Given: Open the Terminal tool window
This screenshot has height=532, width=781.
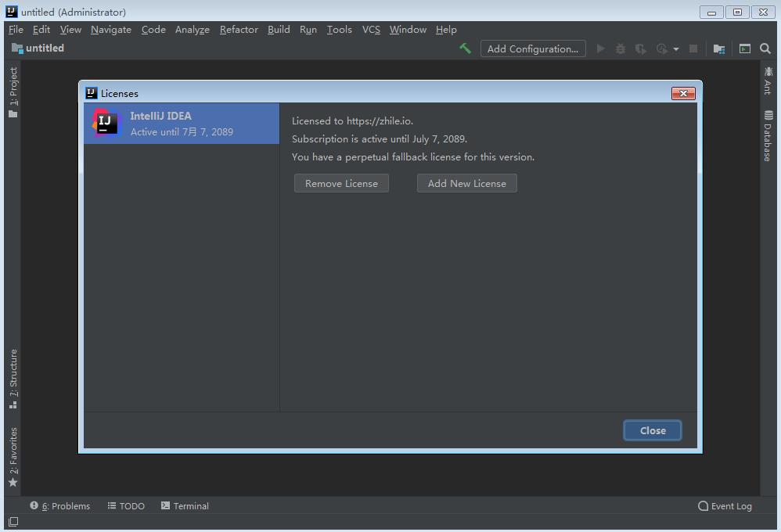Looking at the screenshot, I should pyautogui.click(x=185, y=506).
